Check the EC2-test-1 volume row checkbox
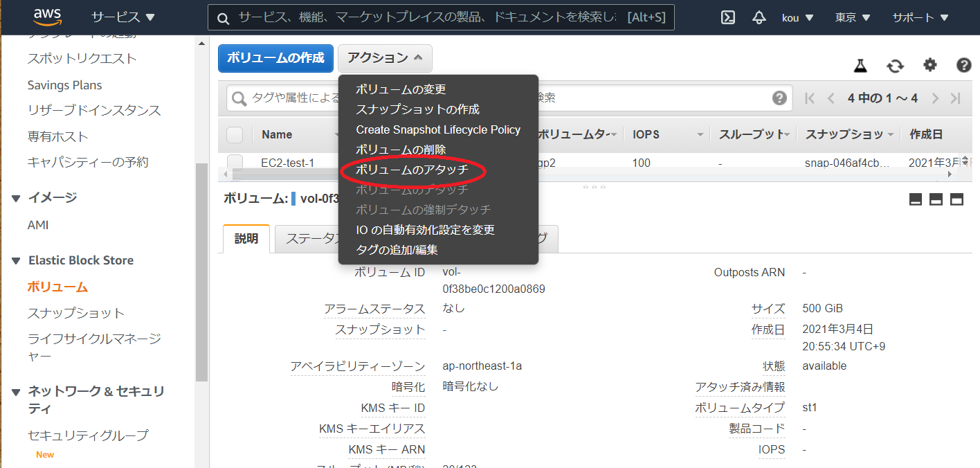Screen dimensions: 980x468 click(x=235, y=162)
